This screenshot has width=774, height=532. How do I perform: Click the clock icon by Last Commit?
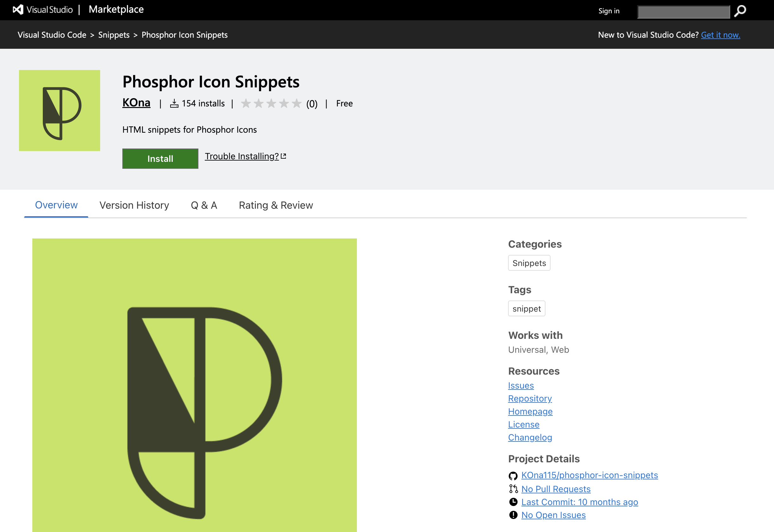(513, 502)
